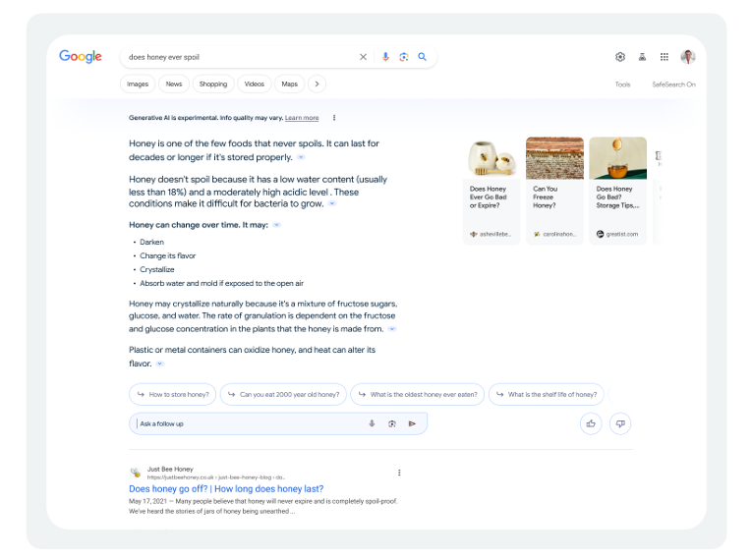Click the justbeehoney.co.uk URL breadcrumb

tap(216, 477)
